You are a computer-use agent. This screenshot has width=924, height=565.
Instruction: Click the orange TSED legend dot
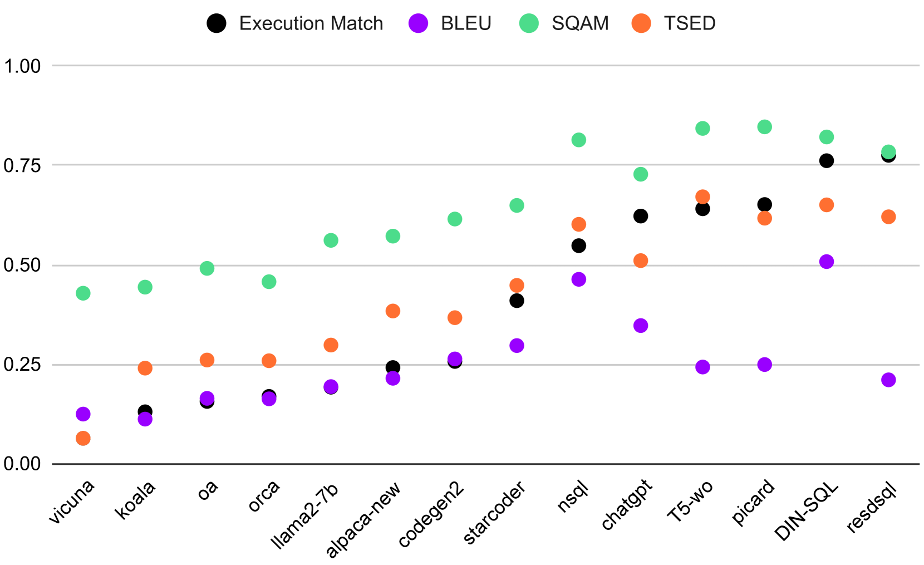tap(641, 23)
